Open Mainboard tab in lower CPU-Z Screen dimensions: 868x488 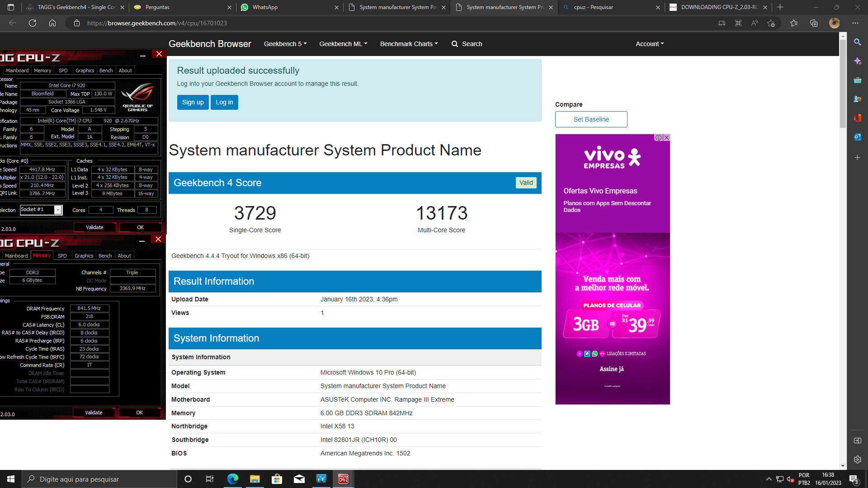click(16, 256)
